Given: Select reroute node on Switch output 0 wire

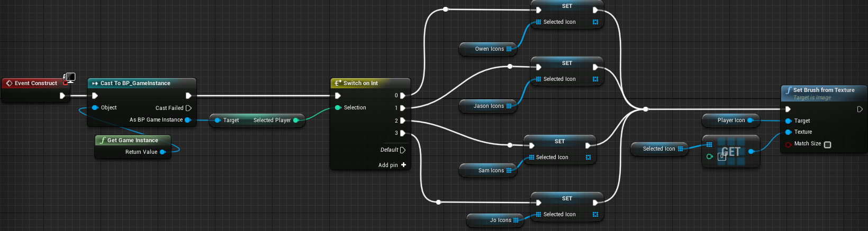Looking at the screenshot, I should (446, 10).
